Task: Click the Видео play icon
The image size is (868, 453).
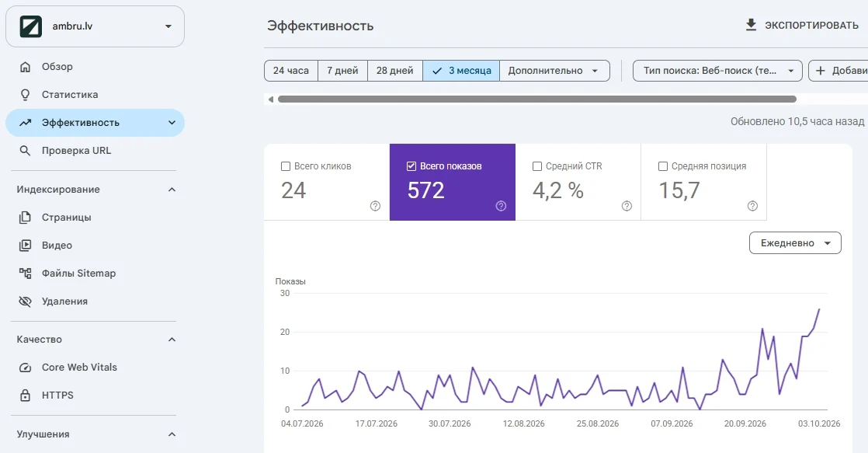Action: (25, 246)
